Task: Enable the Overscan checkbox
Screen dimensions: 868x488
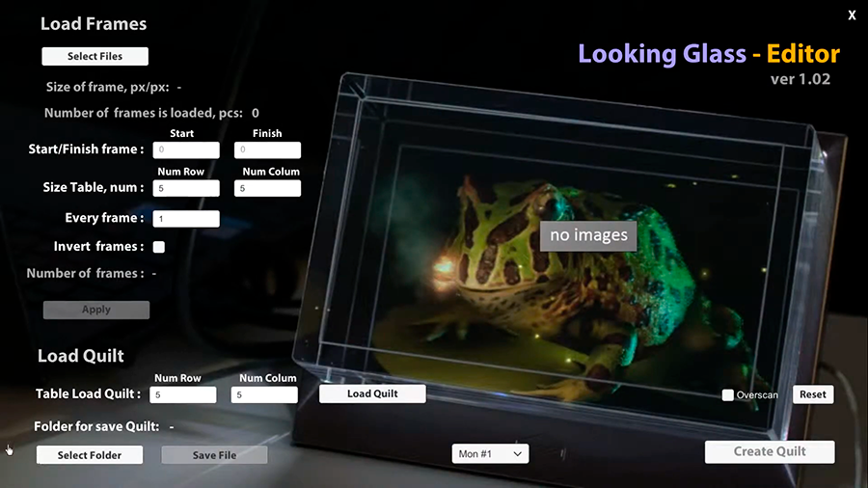Action: 728,395
